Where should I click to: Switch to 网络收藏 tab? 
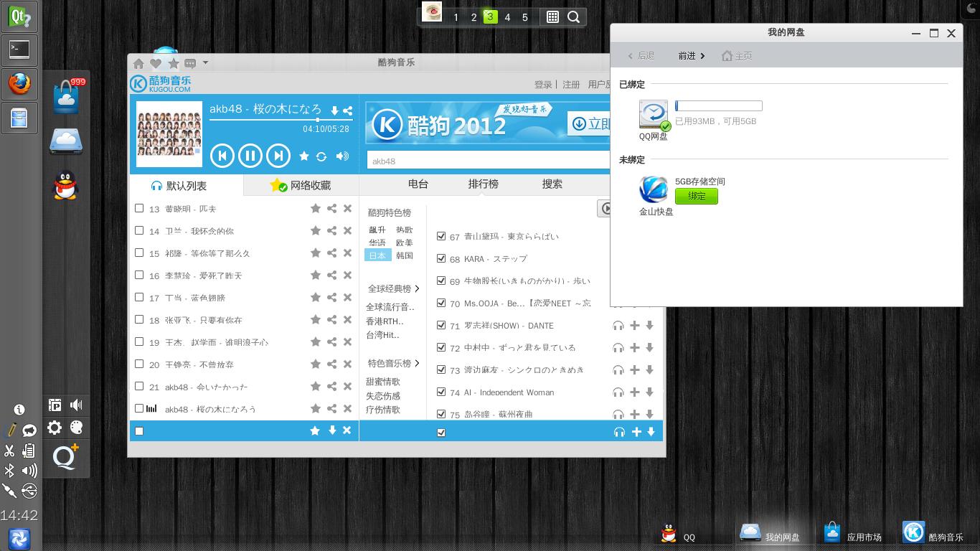click(301, 185)
